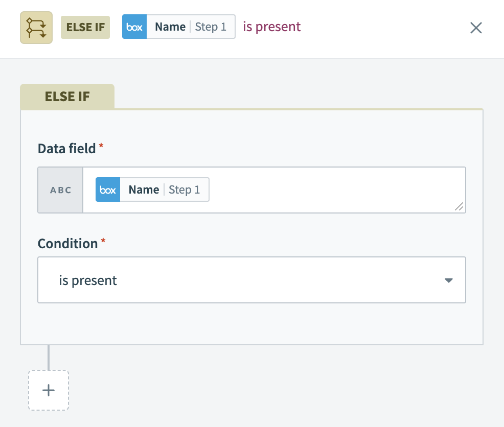
Task: Switch to the ELSE IF tab
Action: pyautogui.click(x=67, y=96)
